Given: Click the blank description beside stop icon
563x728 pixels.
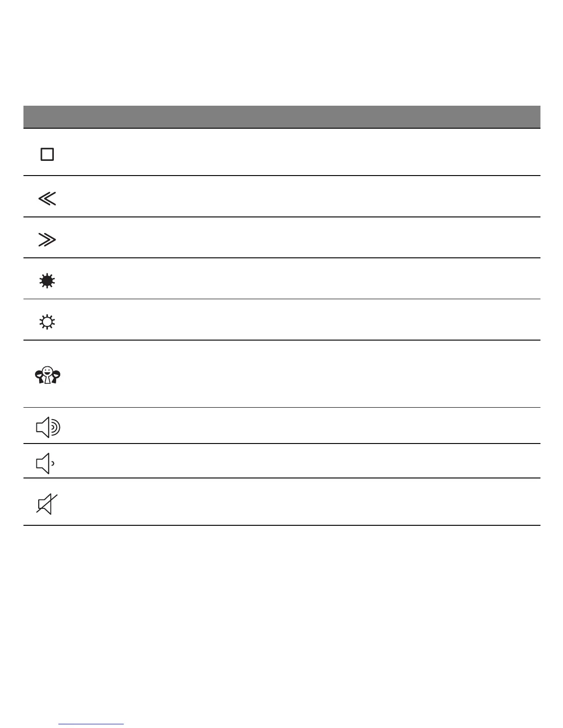Looking at the screenshot, I should [305, 152].
